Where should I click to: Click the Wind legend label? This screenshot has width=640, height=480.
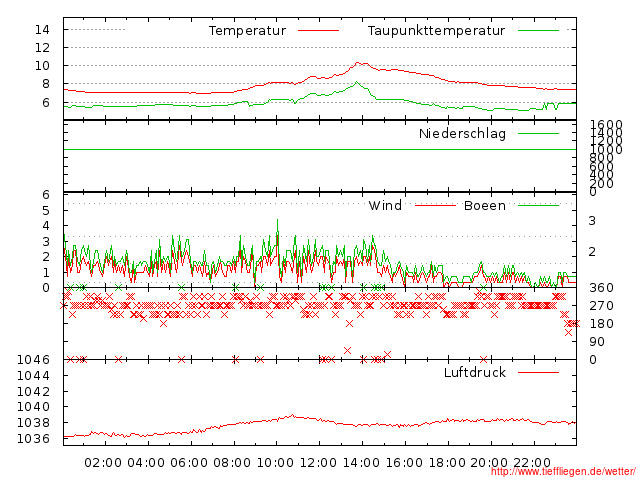tap(385, 206)
